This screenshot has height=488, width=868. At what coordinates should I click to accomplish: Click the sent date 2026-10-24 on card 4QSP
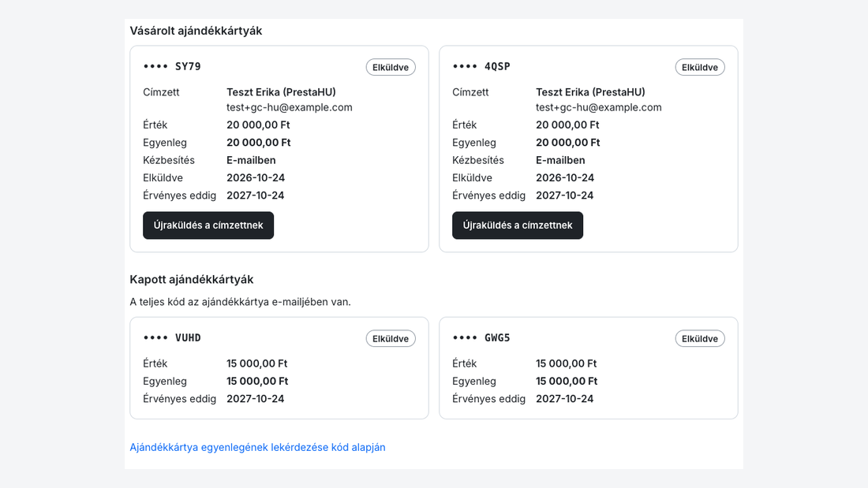coord(565,177)
